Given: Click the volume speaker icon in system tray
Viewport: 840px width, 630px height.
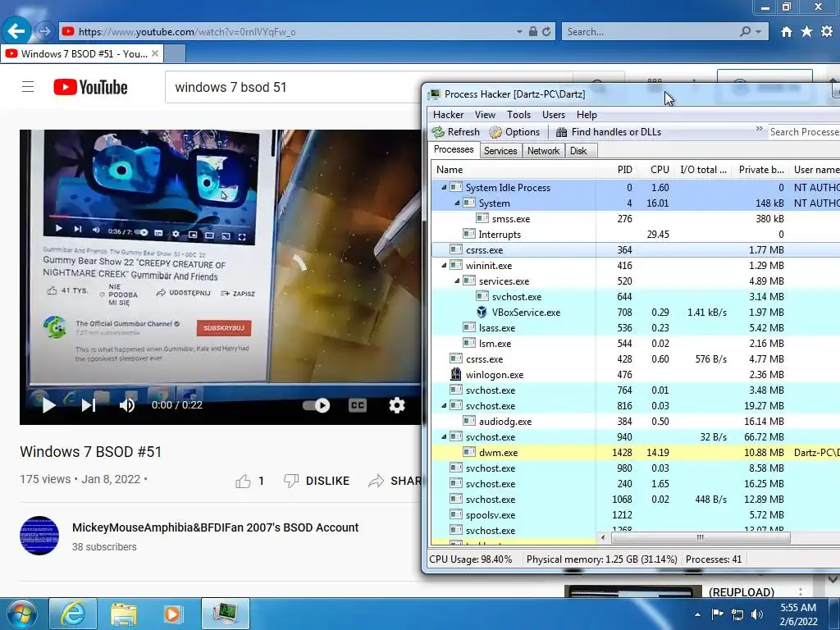Looking at the screenshot, I should click(756, 614).
